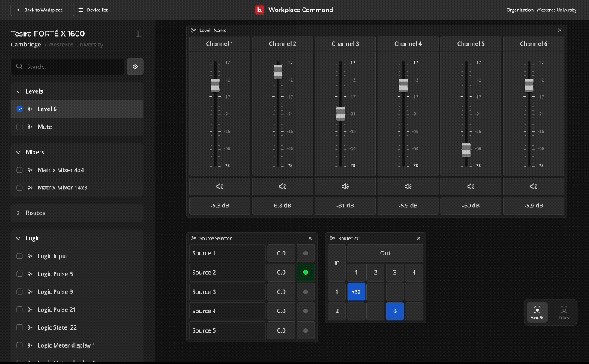This screenshot has height=364, width=589.
Task: Click router Out column 2 header
Action: (x=375, y=273)
